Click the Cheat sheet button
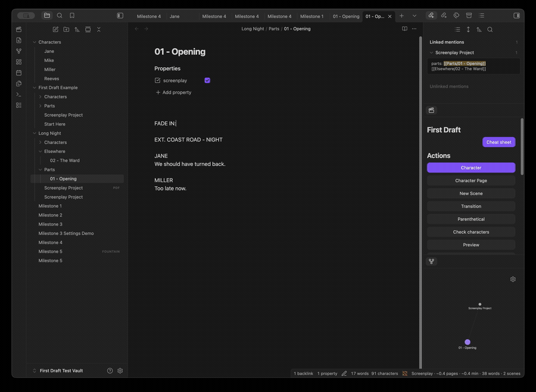Screen dimensions: 536x392 click(x=498, y=142)
